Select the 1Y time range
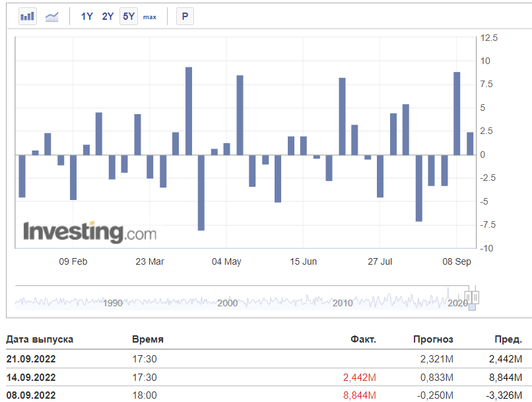Viewport: 532px width, 402px height. (87, 17)
